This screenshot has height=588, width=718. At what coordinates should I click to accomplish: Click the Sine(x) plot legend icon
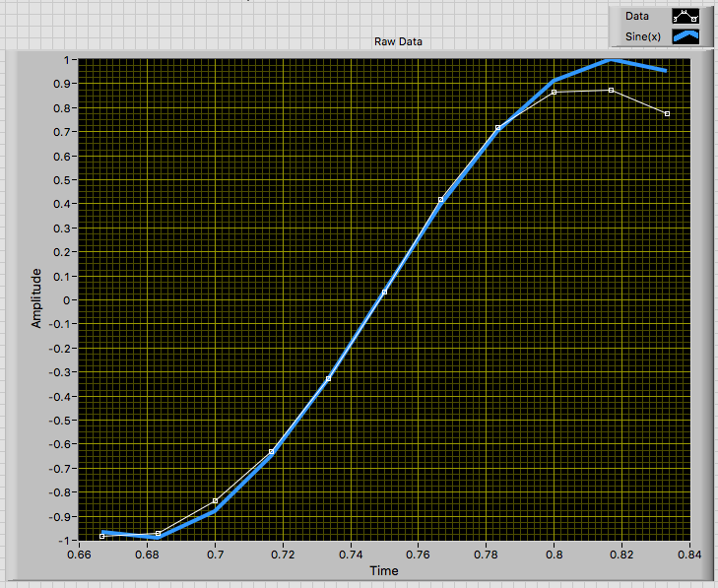(x=685, y=36)
